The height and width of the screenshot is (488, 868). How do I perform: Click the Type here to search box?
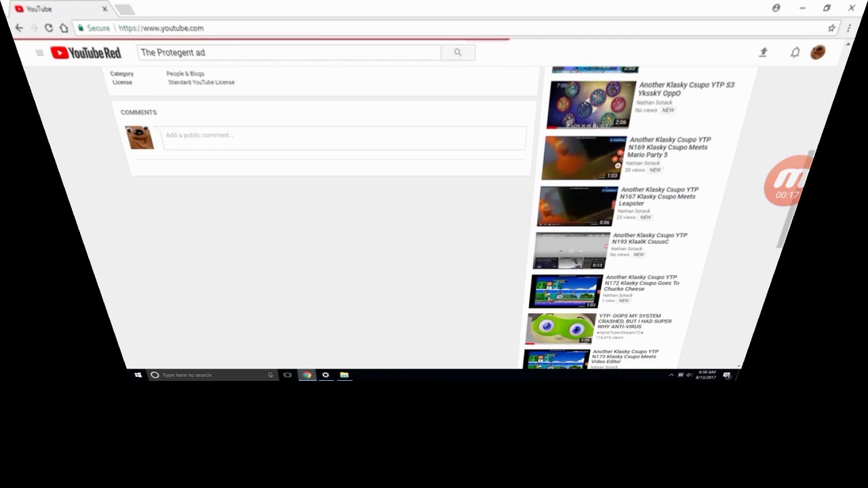tap(213, 375)
